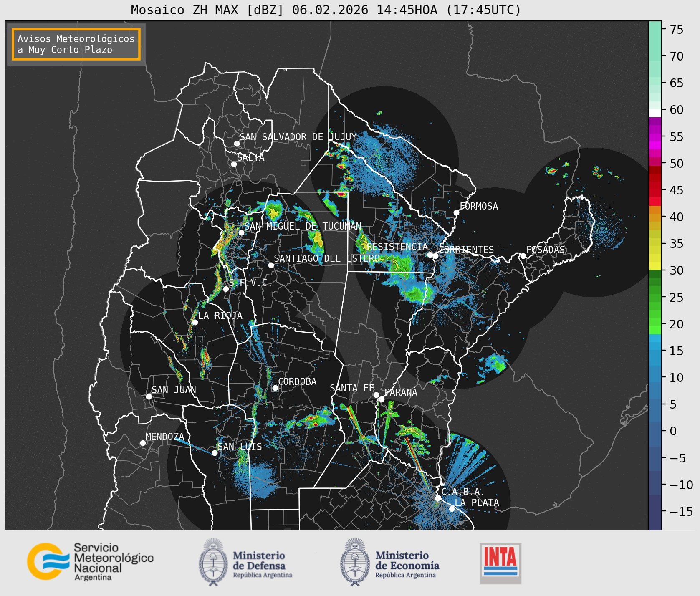The width and height of the screenshot is (700, 596).
Task: Click the LA RIOJA city label
Action: 220,316
